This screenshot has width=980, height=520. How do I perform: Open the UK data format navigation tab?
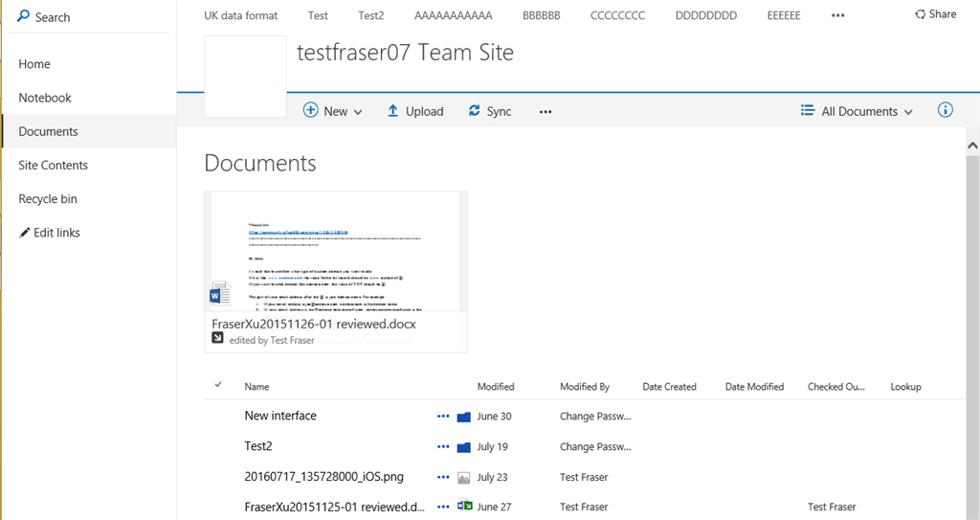240,15
